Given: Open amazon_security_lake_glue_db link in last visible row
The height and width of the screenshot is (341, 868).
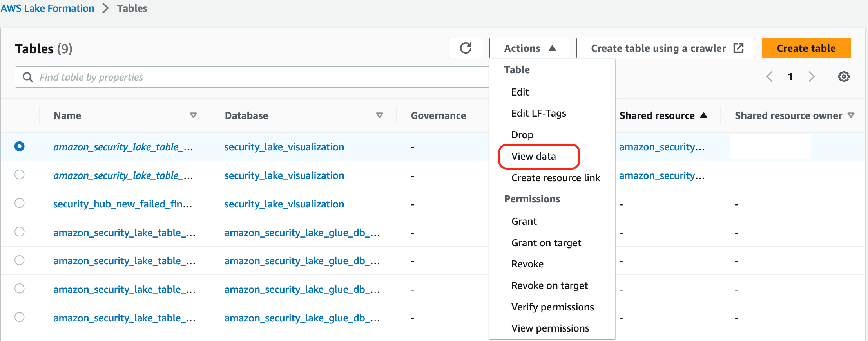Looking at the screenshot, I should pyautogui.click(x=302, y=318).
